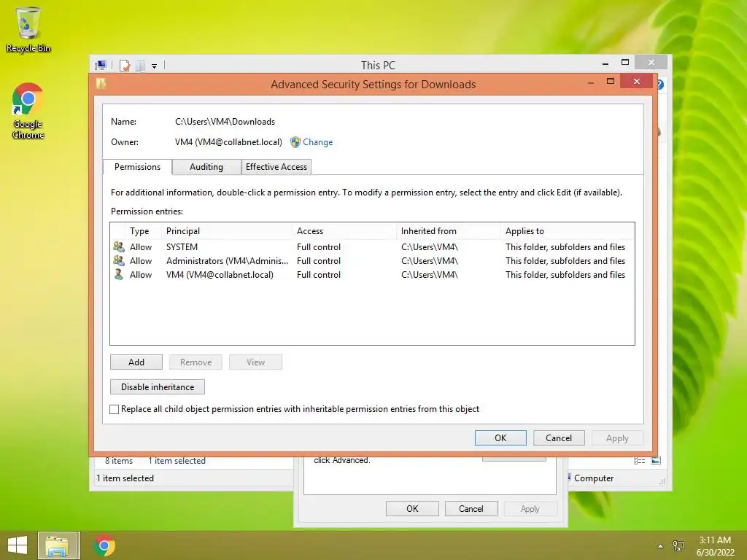Click the Change owner link
747x560 pixels.
tap(318, 142)
